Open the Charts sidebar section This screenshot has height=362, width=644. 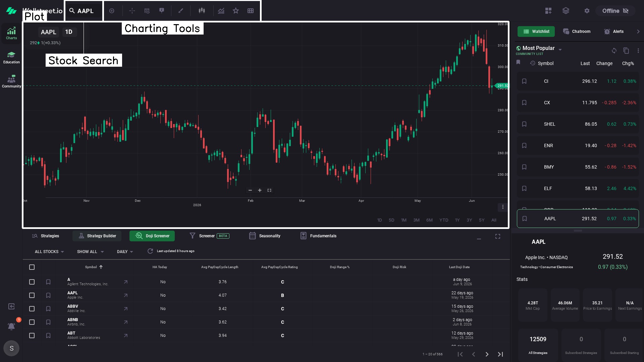(x=11, y=33)
